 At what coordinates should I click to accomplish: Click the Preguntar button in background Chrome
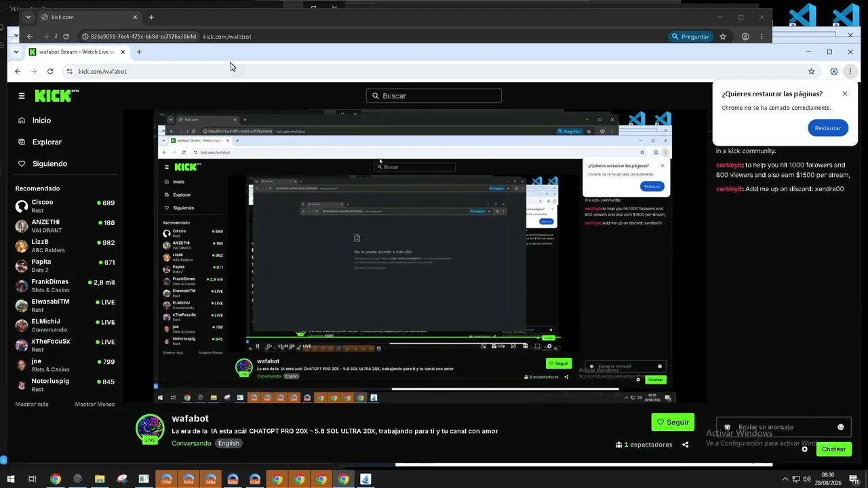690,37
